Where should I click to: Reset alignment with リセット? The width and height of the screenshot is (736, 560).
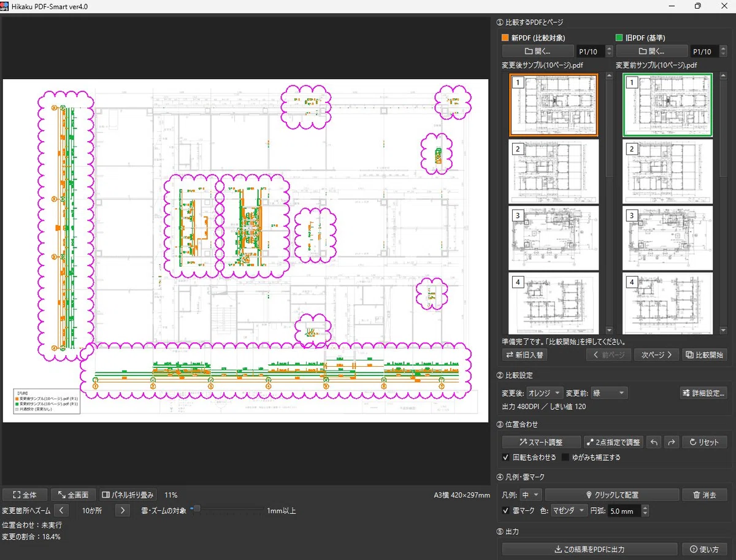click(704, 442)
